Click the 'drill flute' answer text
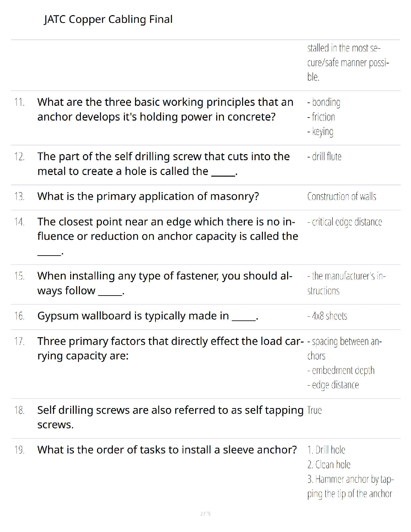The height and width of the screenshot is (532, 411). tap(324, 157)
